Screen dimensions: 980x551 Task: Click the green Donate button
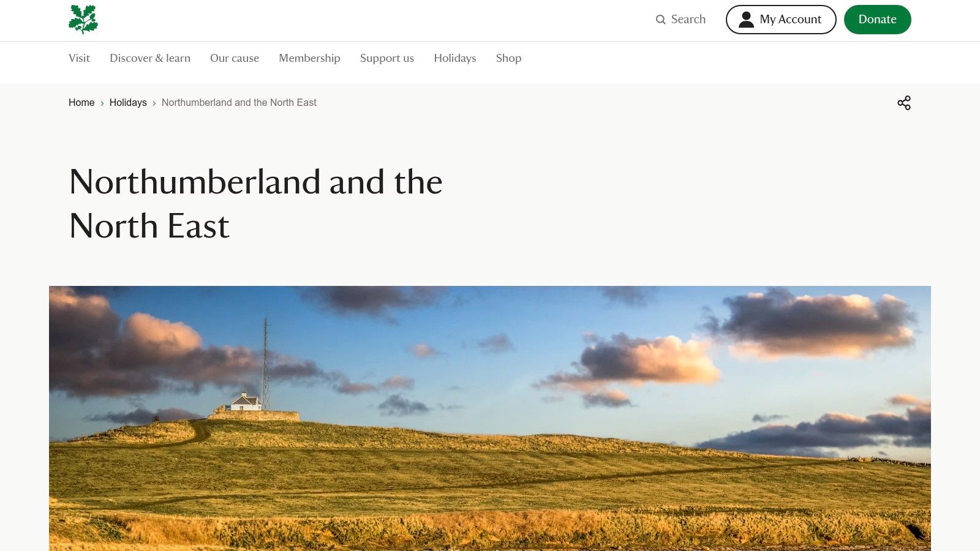pyautogui.click(x=877, y=20)
